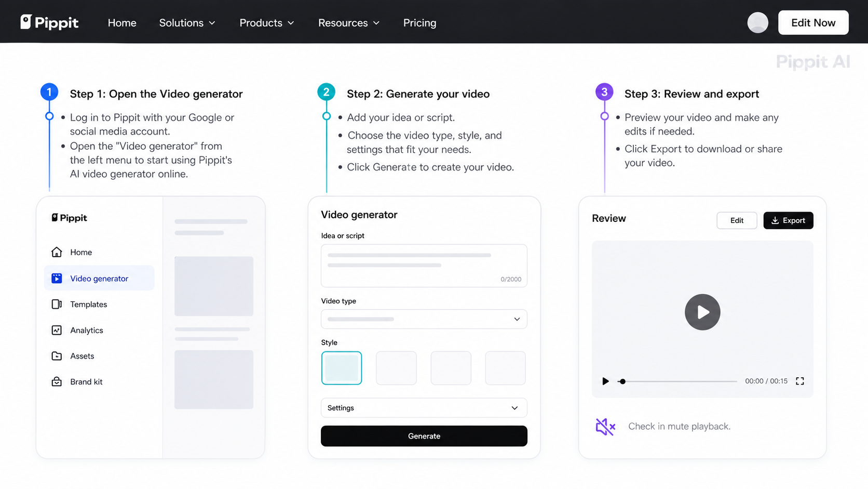The image size is (868, 489).
Task: Click the small play icon in player controls
Action: tap(605, 381)
